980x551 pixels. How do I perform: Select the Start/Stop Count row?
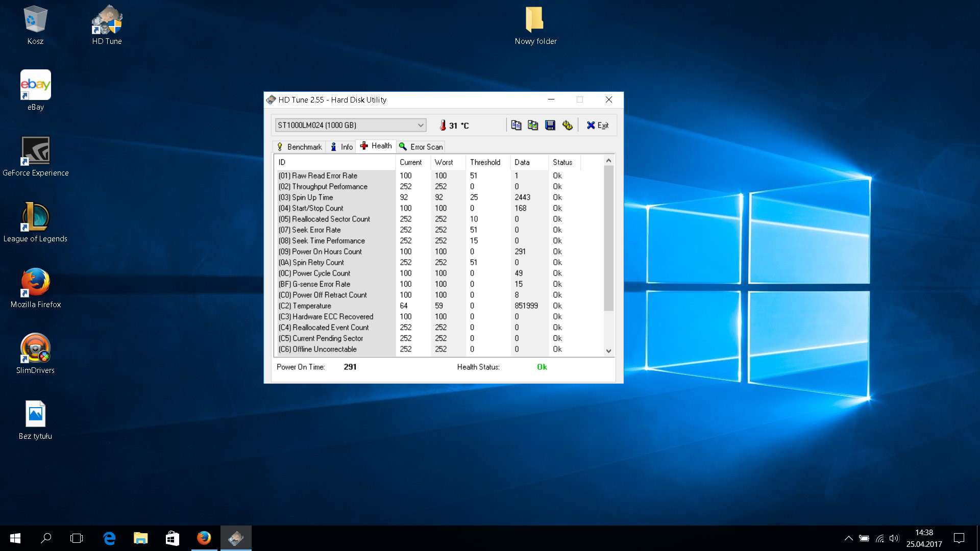click(439, 208)
